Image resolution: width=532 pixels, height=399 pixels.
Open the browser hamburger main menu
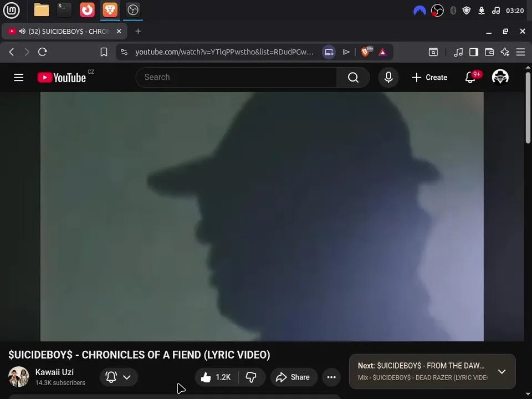click(x=520, y=52)
